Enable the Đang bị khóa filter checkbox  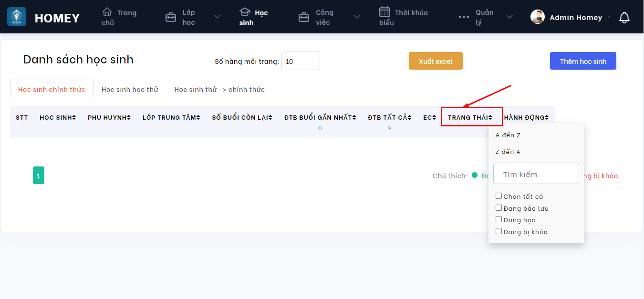tap(499, 231)
